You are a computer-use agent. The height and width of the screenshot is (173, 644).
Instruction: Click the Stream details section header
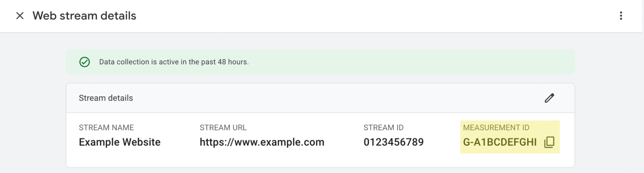[106, 98]
